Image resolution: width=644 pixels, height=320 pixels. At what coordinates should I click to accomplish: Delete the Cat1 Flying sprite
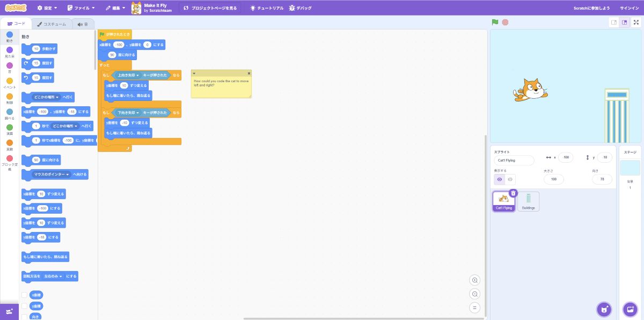[x=513, y=193]
